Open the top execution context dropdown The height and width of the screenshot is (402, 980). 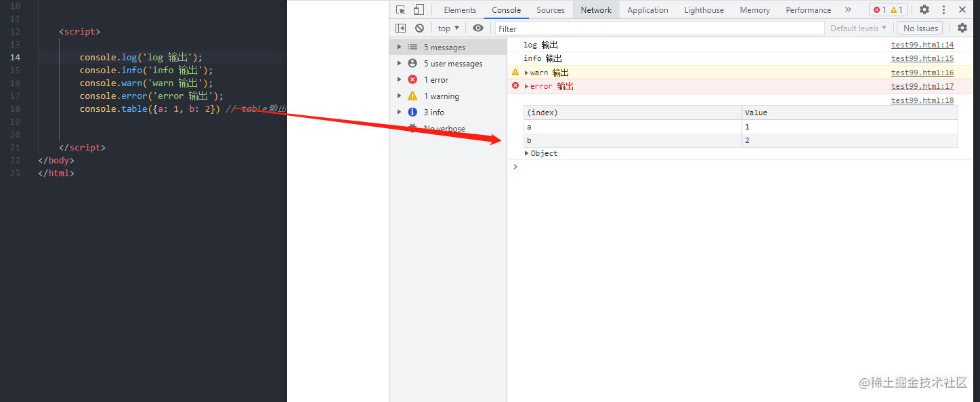click(x=448, y=28)
